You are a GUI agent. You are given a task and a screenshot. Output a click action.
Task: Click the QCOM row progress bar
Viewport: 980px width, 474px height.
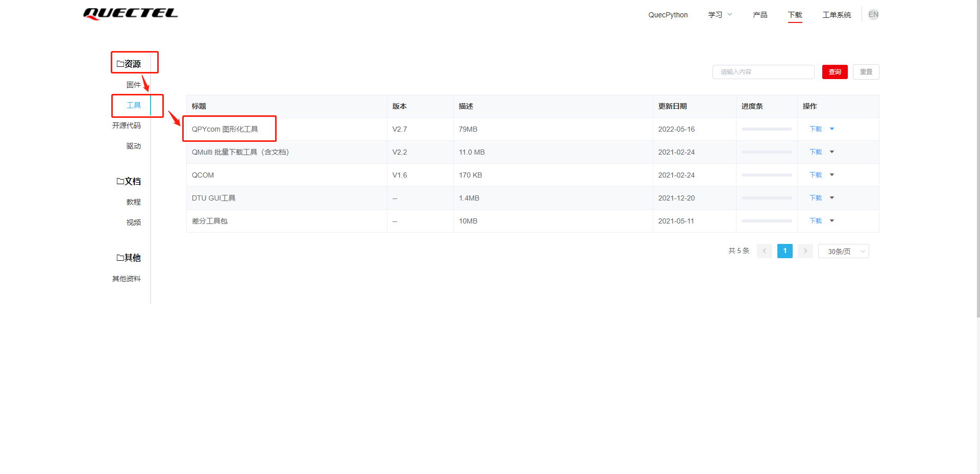click(x=767, y=175)
